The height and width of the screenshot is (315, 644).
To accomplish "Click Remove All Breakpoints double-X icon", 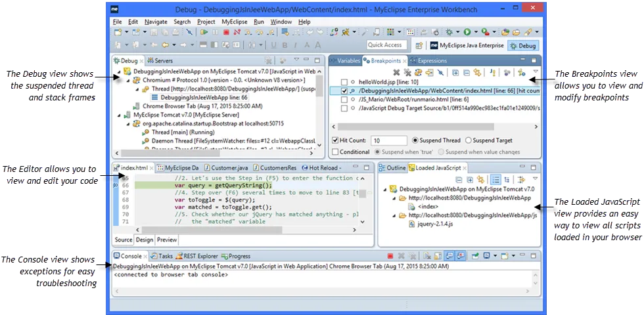I will tap(407, 73).
